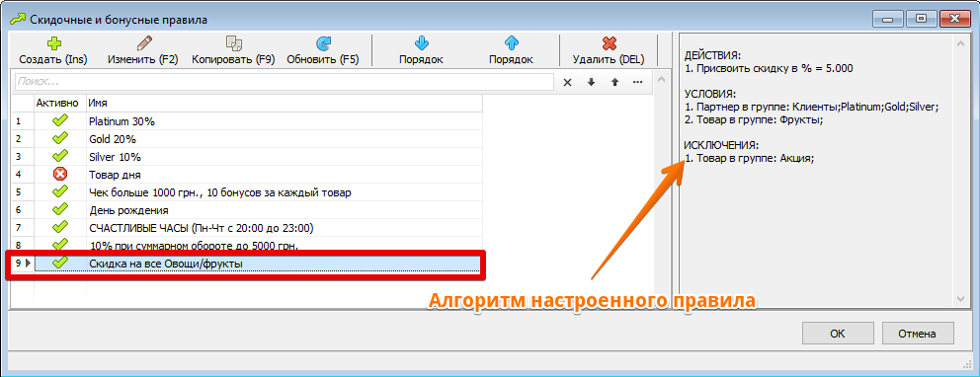Jump to previous search result arrow
Viewport: 980px width, 377px height.
pyautogui.click(x=614, y=82)
